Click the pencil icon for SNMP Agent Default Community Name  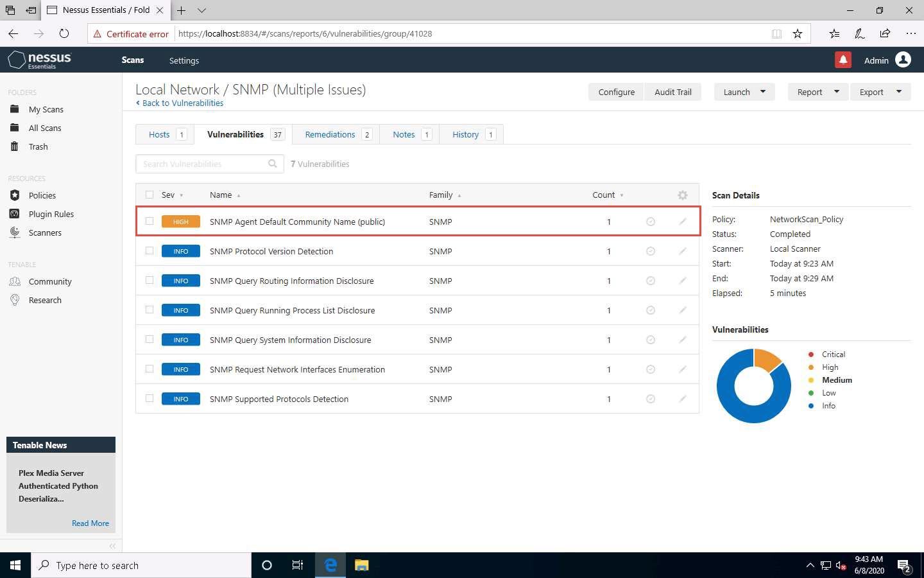[683, 222]
